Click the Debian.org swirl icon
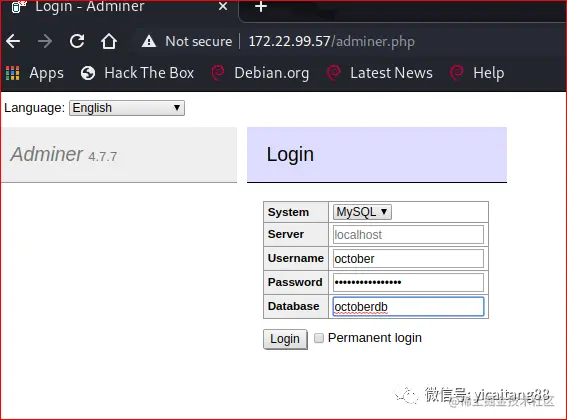This screenshot has height=420, width=567. click(x=218, y=73)
